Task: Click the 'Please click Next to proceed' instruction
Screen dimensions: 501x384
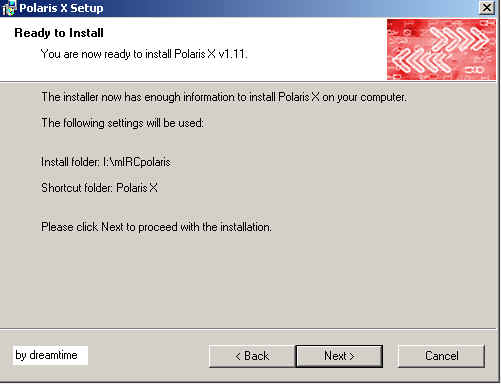Action: [156, 227]
